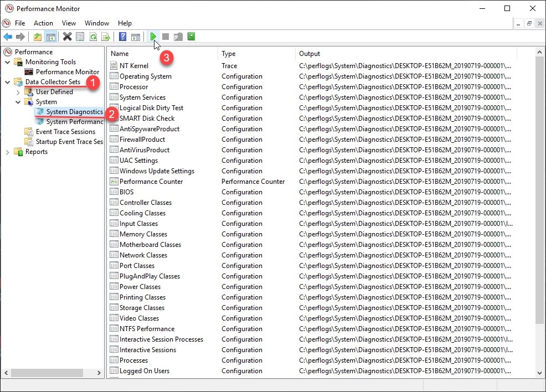Select the NTFS Performance row
The width and height of the screenshot is (546, 392).
[x=312, y=329]
